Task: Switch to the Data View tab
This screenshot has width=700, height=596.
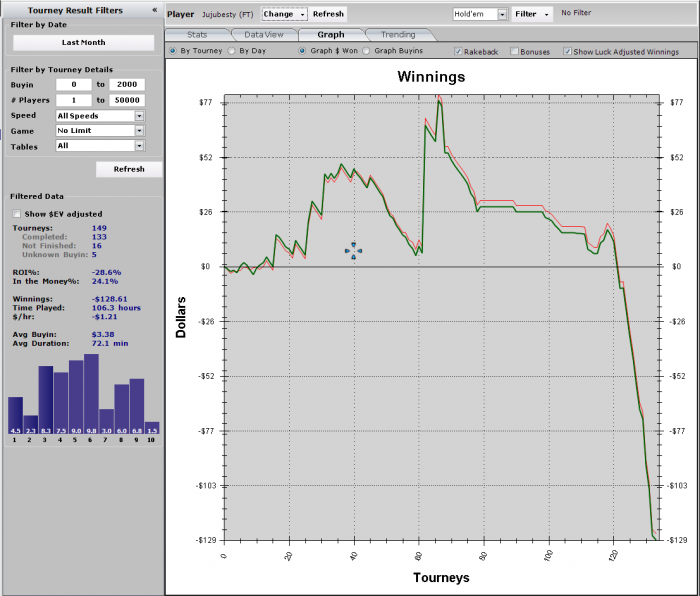Action: [x=263, y=34]
